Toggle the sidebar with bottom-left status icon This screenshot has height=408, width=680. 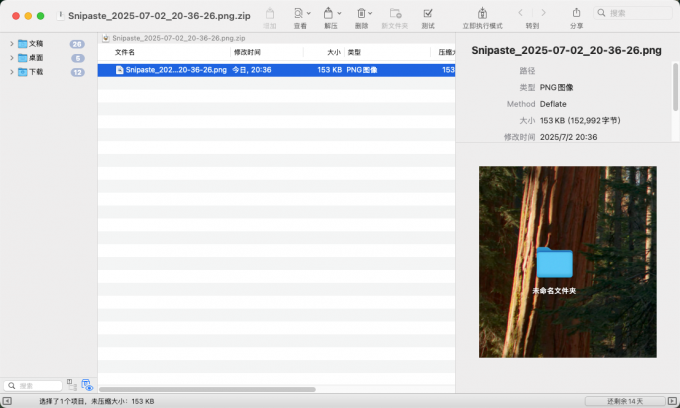tap(7, 401)
